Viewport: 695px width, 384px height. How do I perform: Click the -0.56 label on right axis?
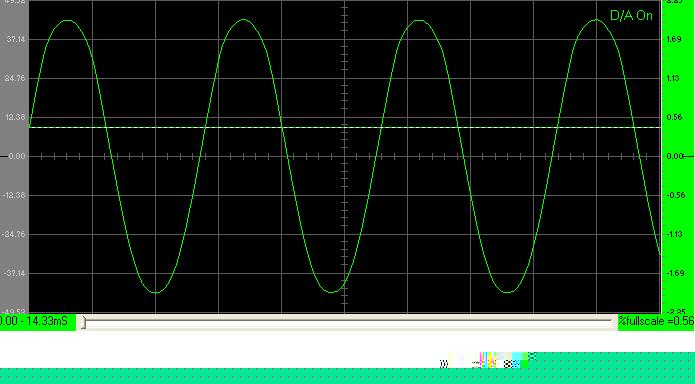[675, 196]
